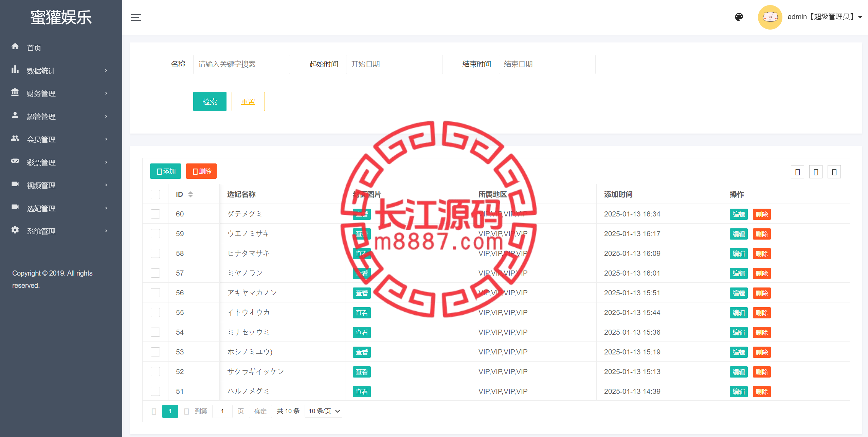Click the admin pig avatar
The width and height of the screenshot is (868, 437).
(770, 17)
